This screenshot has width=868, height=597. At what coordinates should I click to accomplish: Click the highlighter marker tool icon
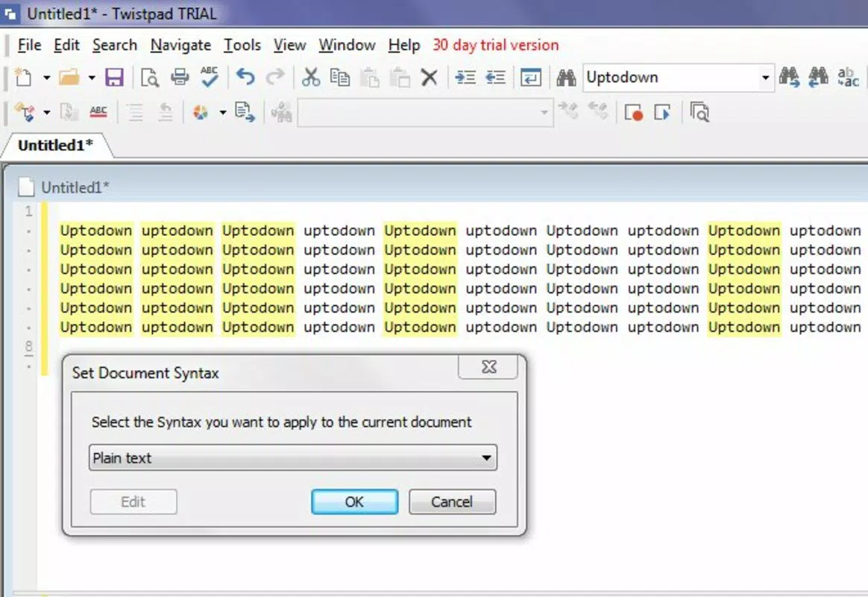25,113
